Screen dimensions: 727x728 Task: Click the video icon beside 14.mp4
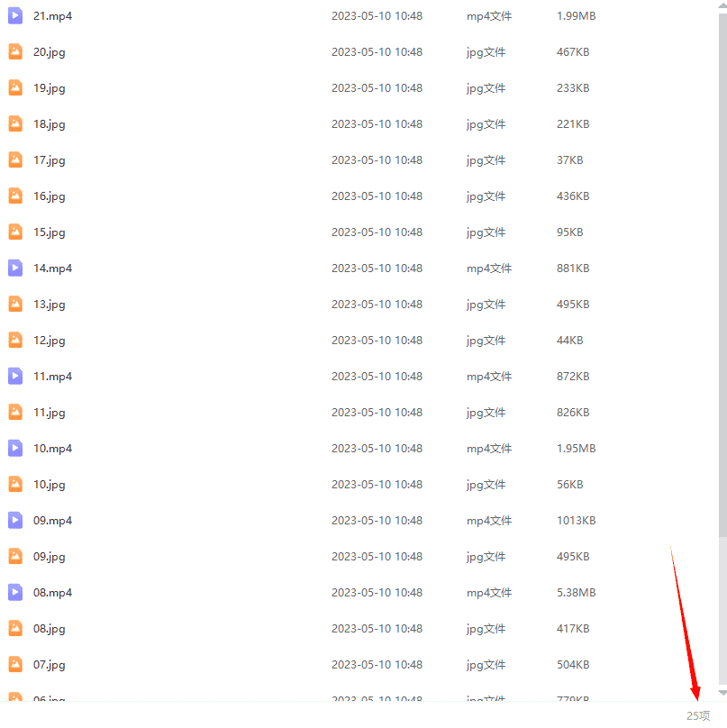[15, 268]
